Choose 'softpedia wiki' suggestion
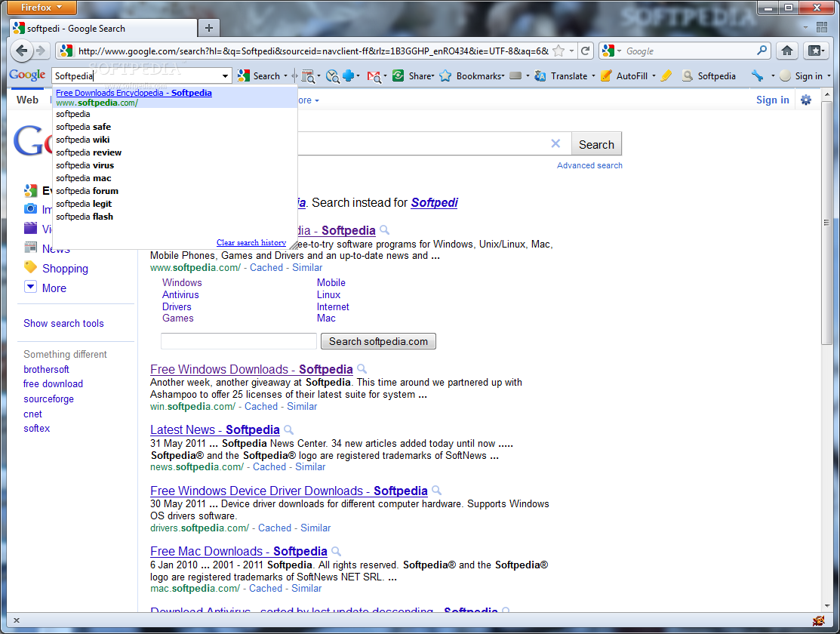This screenshot has width=840, height=634. 82,140
